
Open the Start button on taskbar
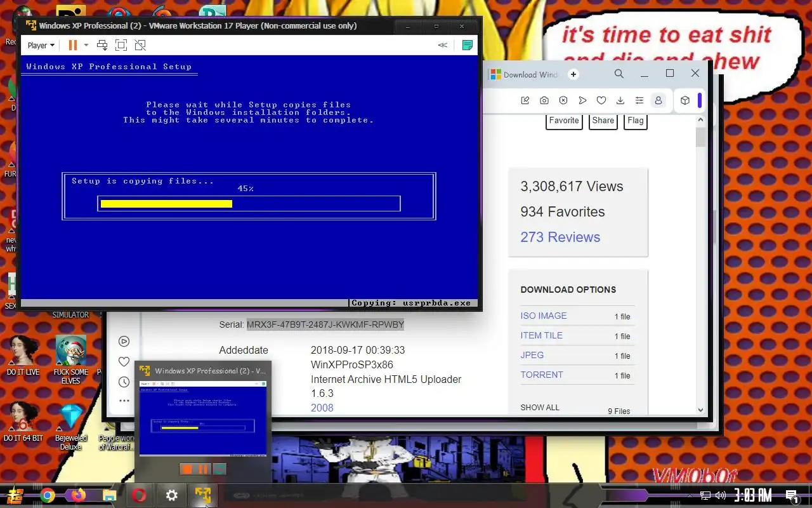[x=16, y=495]
